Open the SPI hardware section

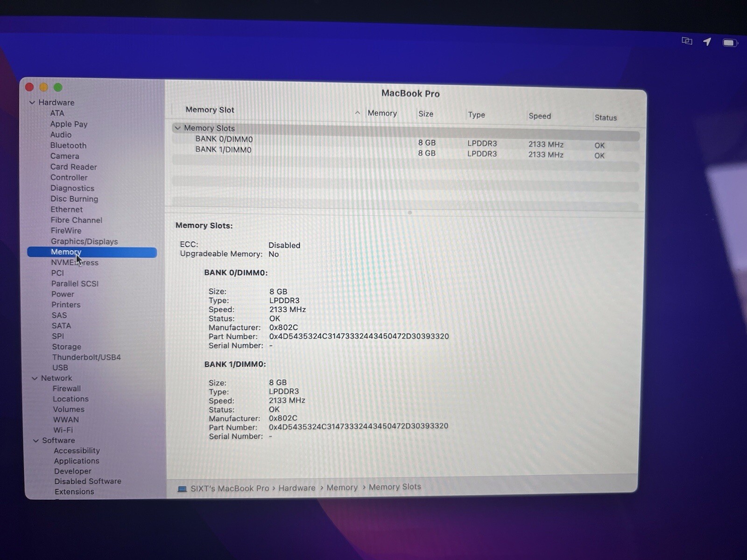pyautogui.click(x=58, y=336)
